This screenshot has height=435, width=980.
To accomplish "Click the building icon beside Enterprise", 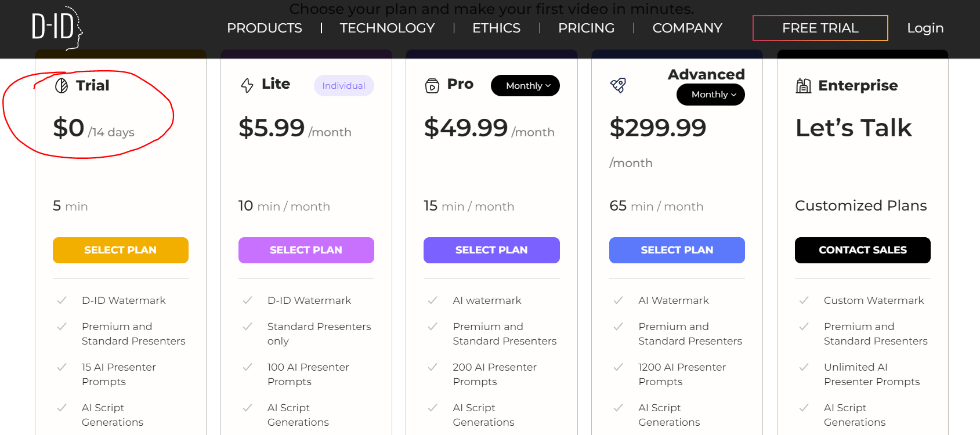I will [x=804, y=86].
